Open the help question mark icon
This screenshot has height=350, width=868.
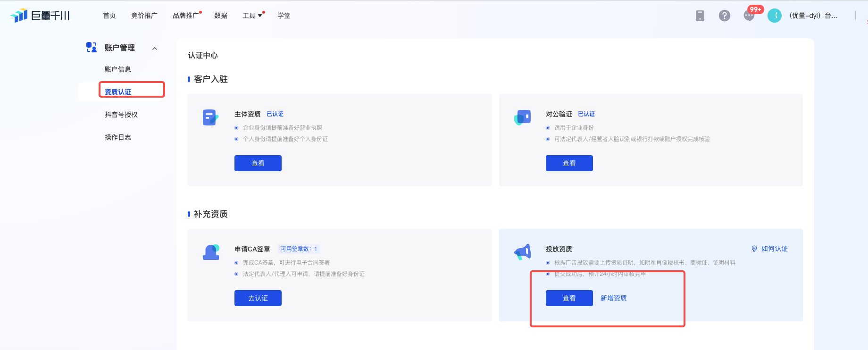pyautogui.click(x=725, y=16)
